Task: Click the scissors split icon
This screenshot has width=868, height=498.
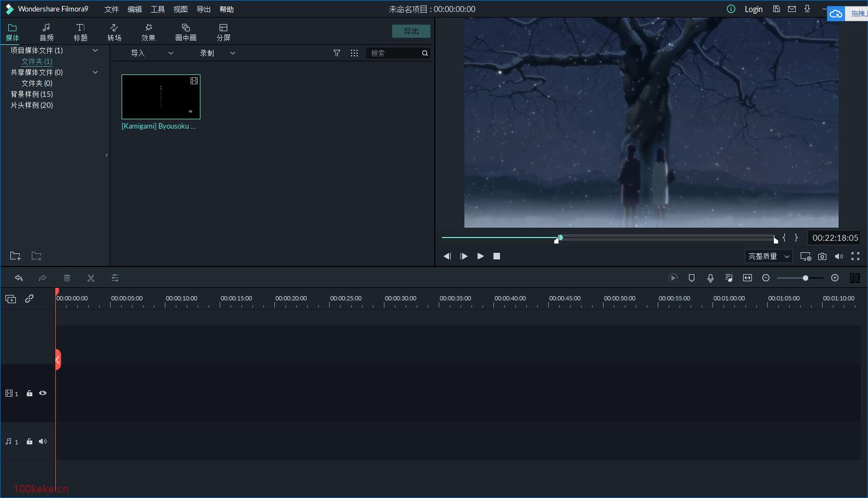Action: 91,278
